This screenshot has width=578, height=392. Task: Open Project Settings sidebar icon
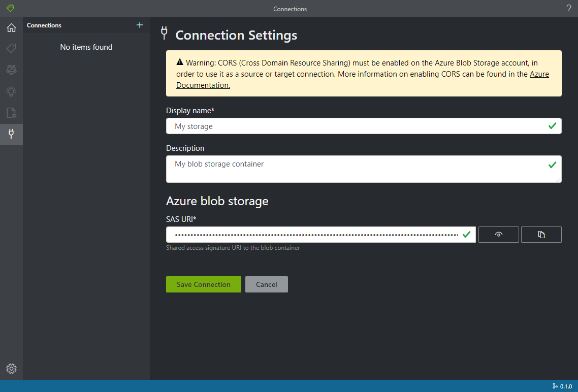(11, 113)
